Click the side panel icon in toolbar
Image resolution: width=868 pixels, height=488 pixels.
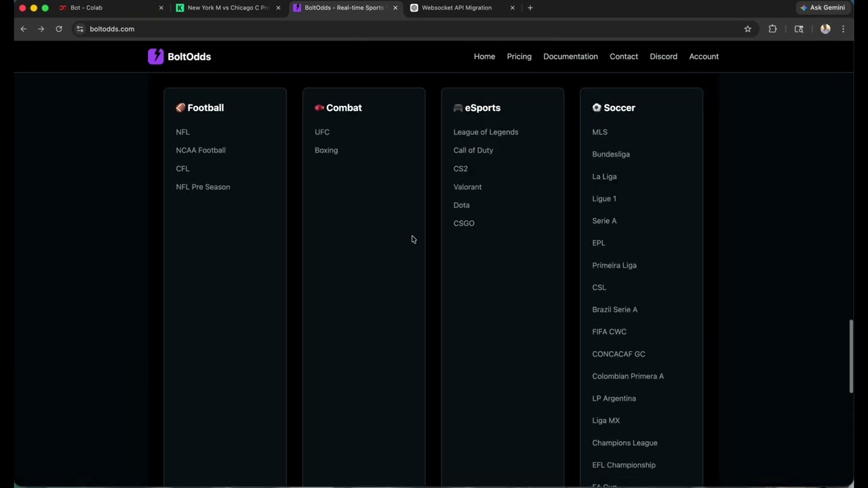pyautogui.click(x=799, y=29)
